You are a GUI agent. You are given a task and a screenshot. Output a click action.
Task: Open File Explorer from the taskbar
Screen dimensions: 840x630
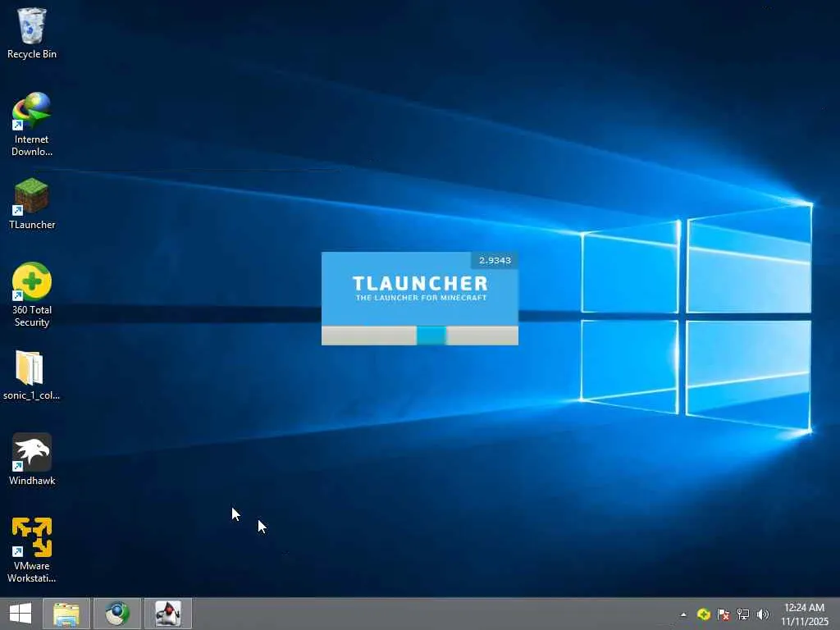click(66, 614)
